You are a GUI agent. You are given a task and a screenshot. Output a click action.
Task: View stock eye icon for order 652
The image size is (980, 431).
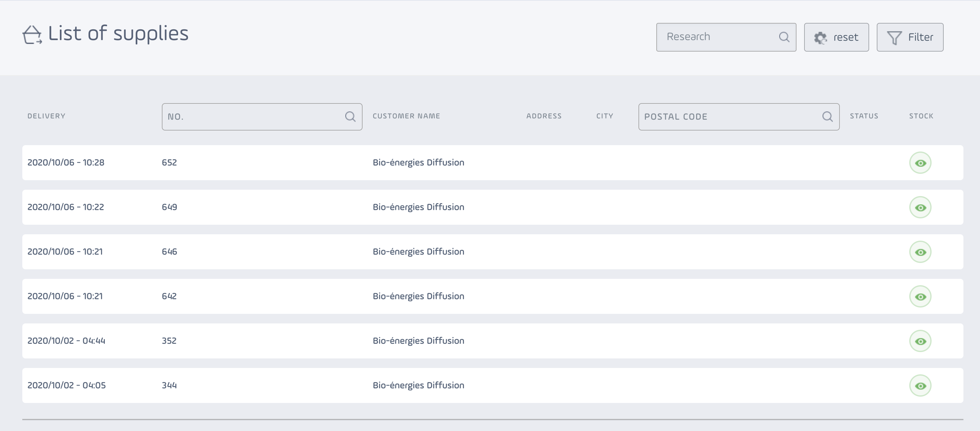click(x=920, y=163)
